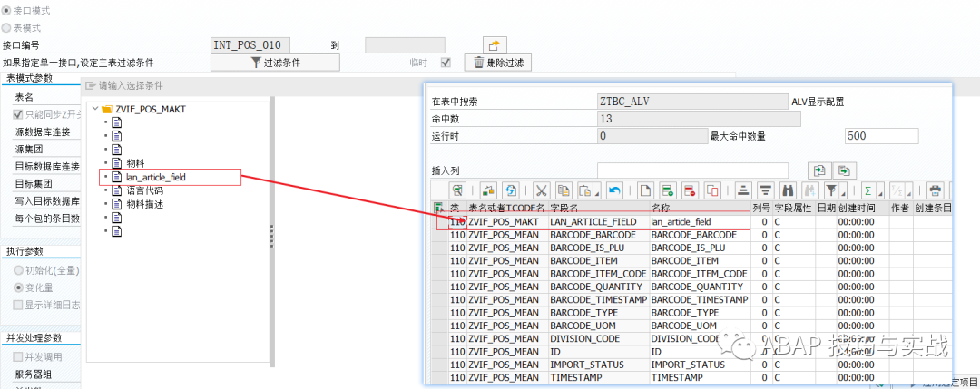Screen dimensions: 980x389
Task: Click the Undo arrow icon
Action: [614, 190]
